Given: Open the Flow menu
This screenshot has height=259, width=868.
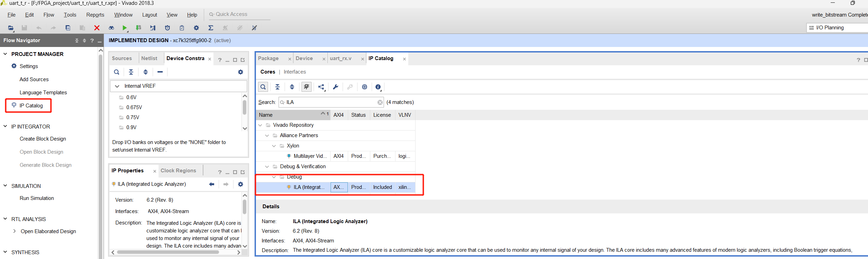Looking at the screenshot, I should pos(49,15).
